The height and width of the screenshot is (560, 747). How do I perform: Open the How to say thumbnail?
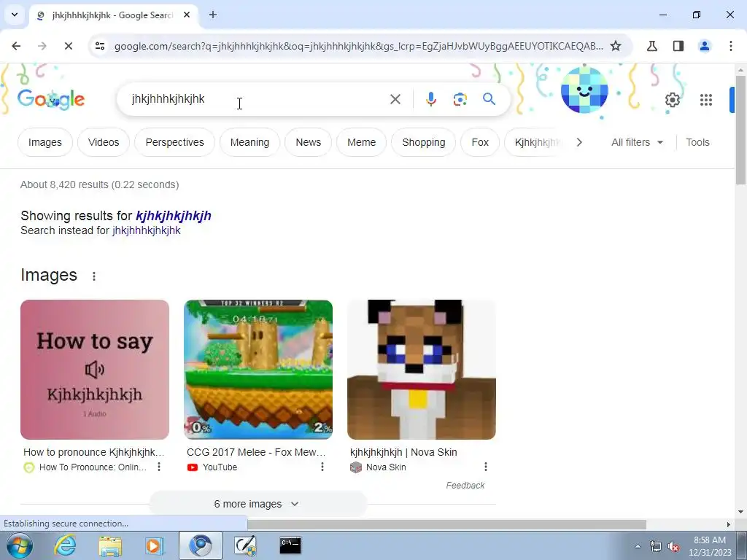[x=95, y=370]
